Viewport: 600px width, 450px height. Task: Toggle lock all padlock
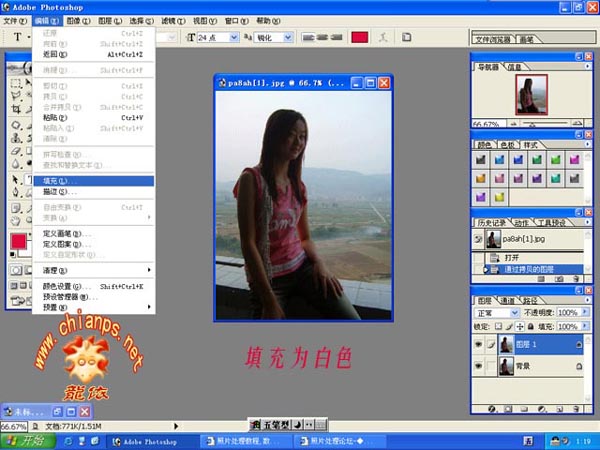click(x=531, y=326)
